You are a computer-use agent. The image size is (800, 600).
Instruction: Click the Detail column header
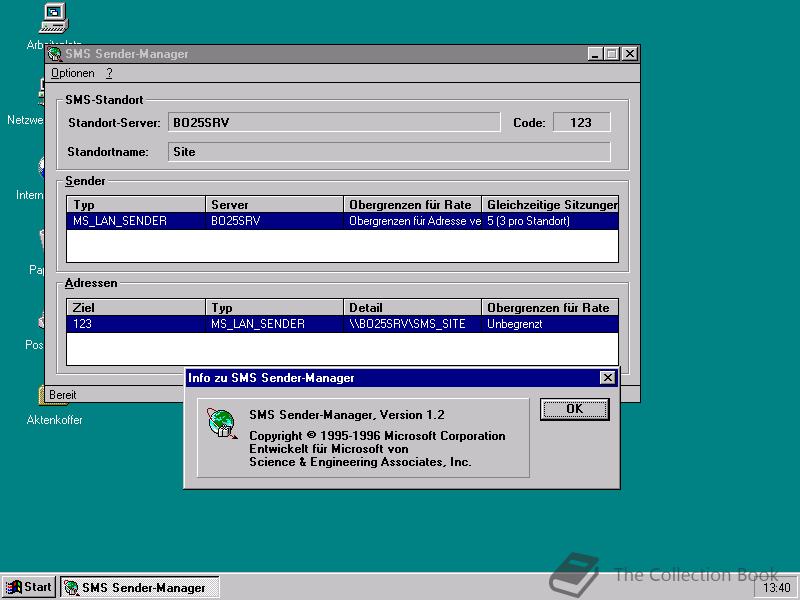(413, 308)
